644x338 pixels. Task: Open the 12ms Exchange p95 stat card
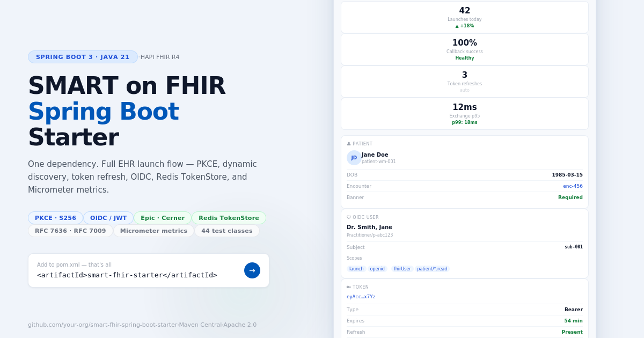(465, 114)
